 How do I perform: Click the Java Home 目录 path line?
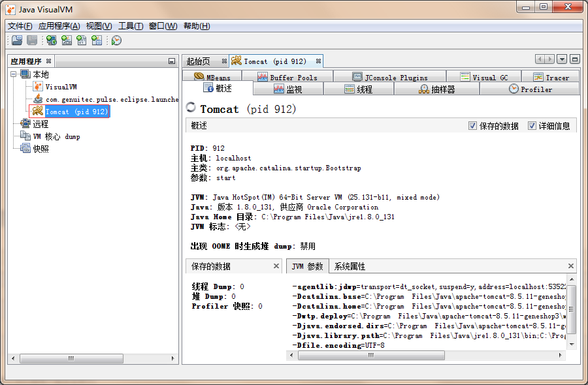tap(293, 217)
